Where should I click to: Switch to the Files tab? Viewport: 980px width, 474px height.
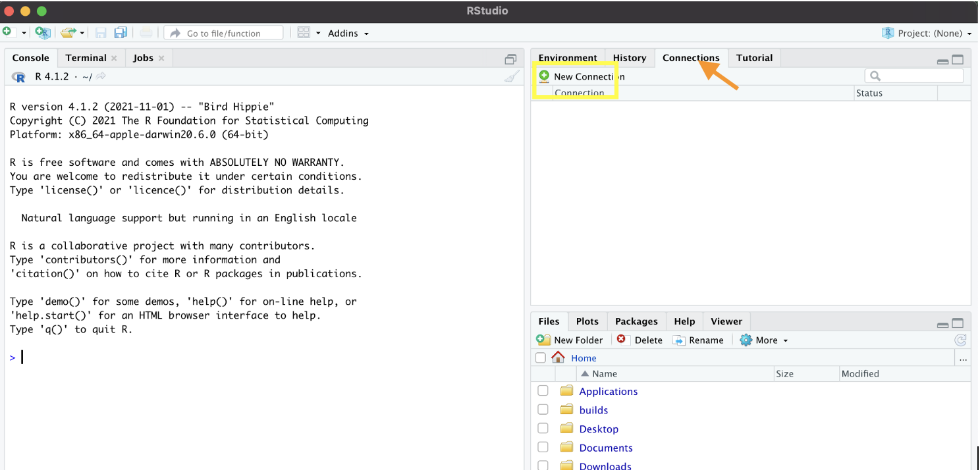pyautogui.click(x=549, y=321)
